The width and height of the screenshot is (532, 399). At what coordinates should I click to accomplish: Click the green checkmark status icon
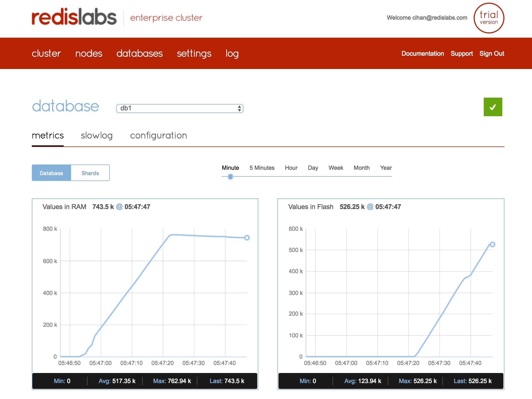tap(492, 107)
